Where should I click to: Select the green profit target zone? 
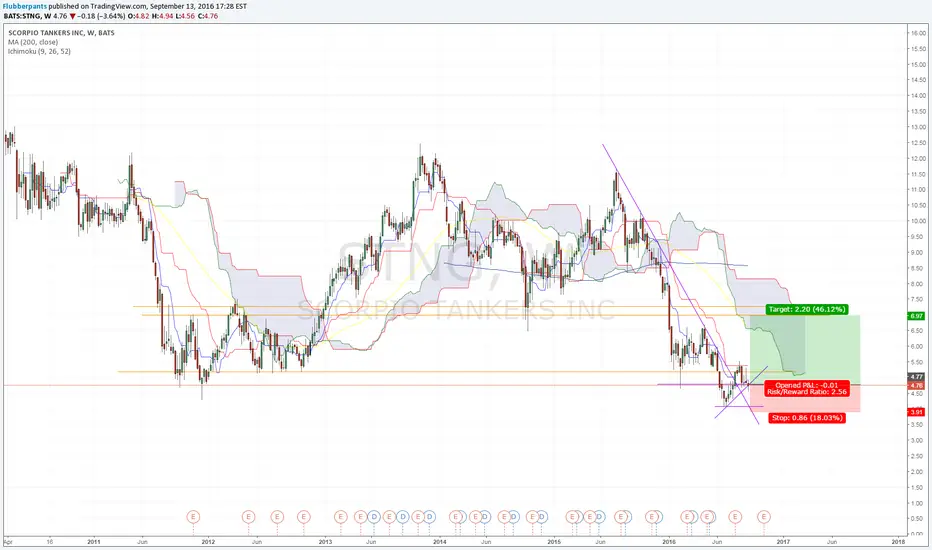coord(805,350)
